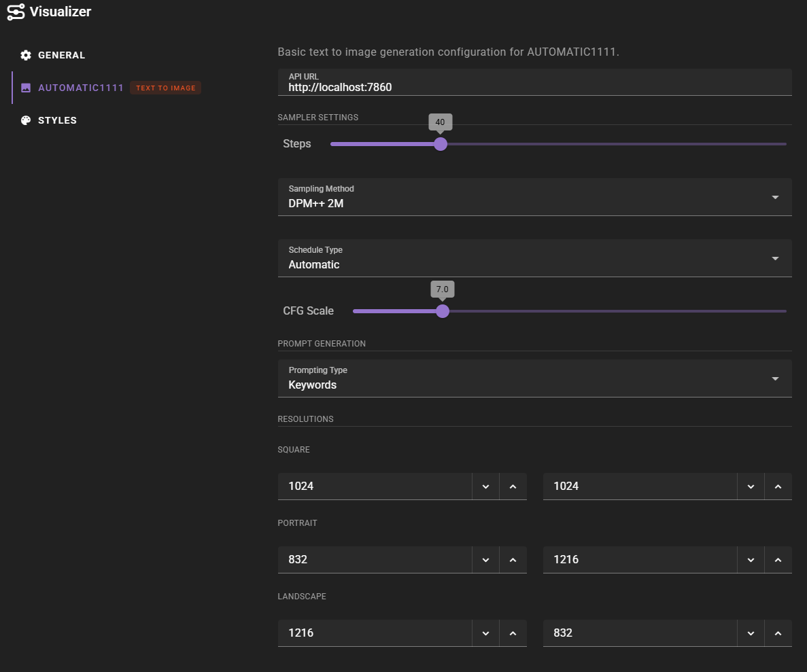Screen dimensions: 807x672
Task: Click the TEXT TO IMAGE badge
Action: click(165, 88)
